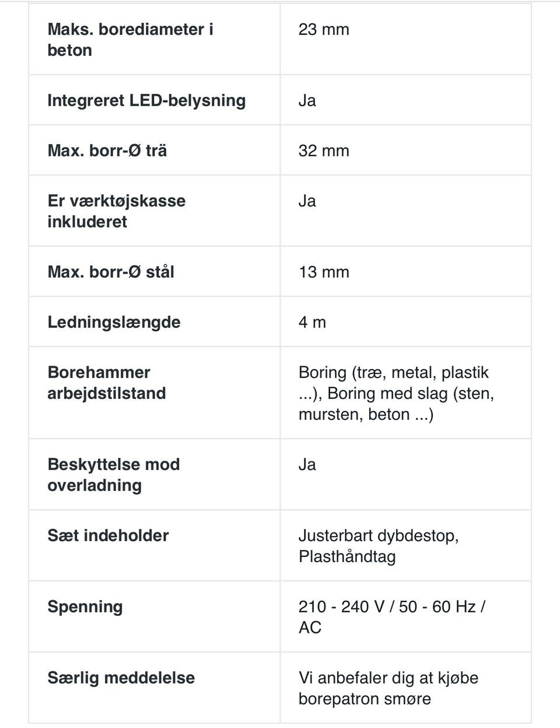Select the "Justerbart dybdestop, Plasthåndtag" value
The image size is (560, 728).
tap(379, 546)
